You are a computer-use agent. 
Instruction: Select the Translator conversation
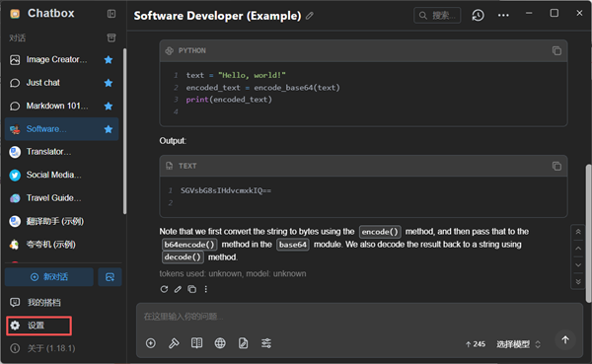tap(62, 152)
